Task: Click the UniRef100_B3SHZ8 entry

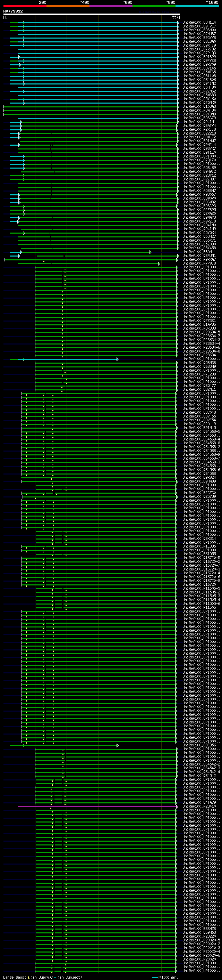Action: coord(199,929)
